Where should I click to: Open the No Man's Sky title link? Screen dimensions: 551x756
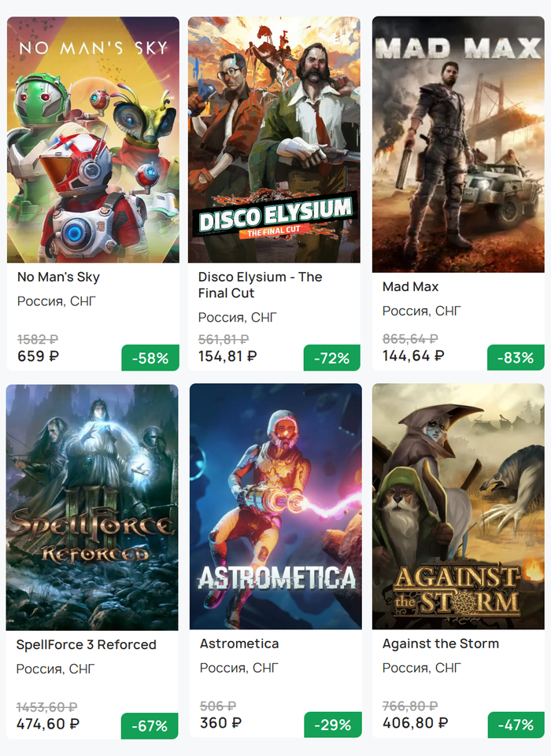[58, 277]
